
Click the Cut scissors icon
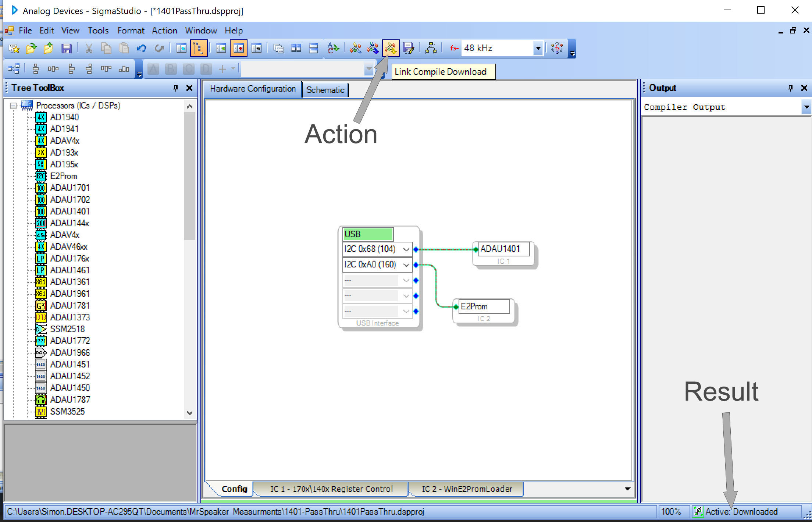pyautogui.click(x=89, y=48)
